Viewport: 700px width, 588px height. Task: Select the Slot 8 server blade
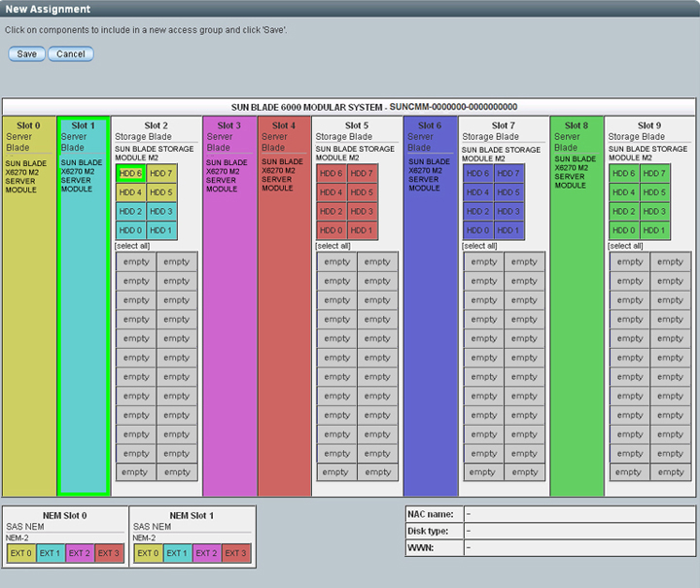577,306
